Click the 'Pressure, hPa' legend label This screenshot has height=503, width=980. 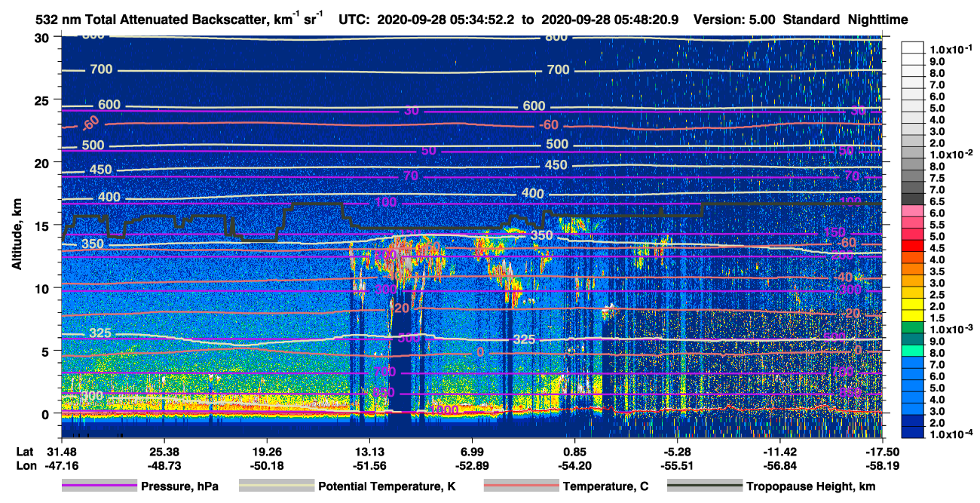[x=178, y=486]
